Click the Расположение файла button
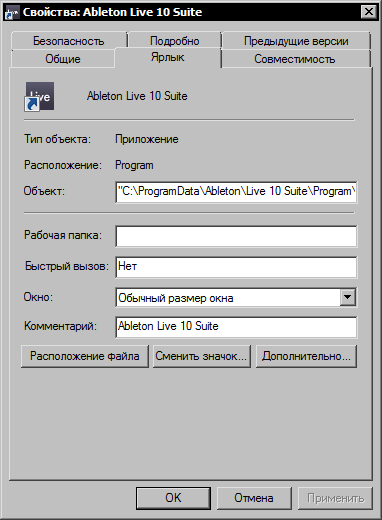This screenshot has height=520, width=382. [85, 356]
